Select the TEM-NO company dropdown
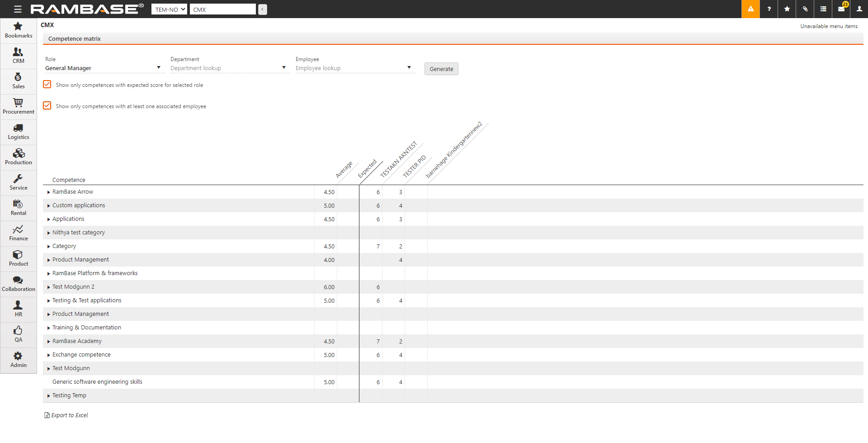 pos(169,10)
